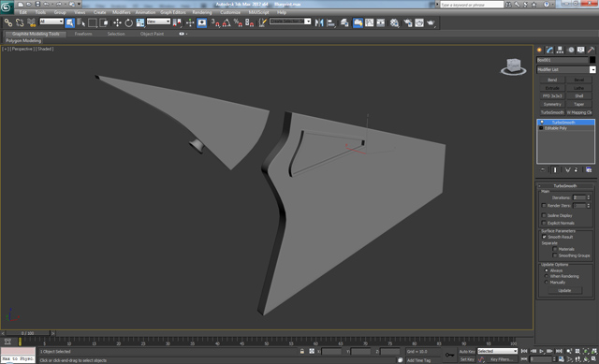Viewport: 599px width, 364px height.
Task: Enable the Isoline Display checkbox
Action: (x=544, y=215)
